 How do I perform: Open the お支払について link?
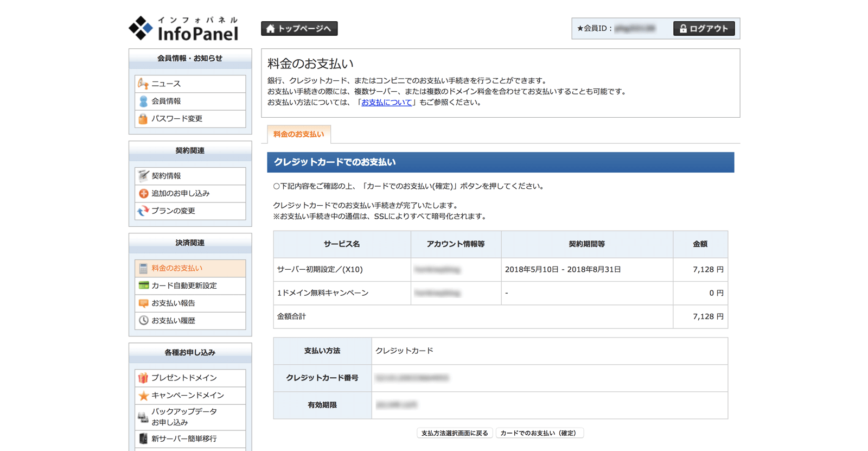[x=387, y=102]
